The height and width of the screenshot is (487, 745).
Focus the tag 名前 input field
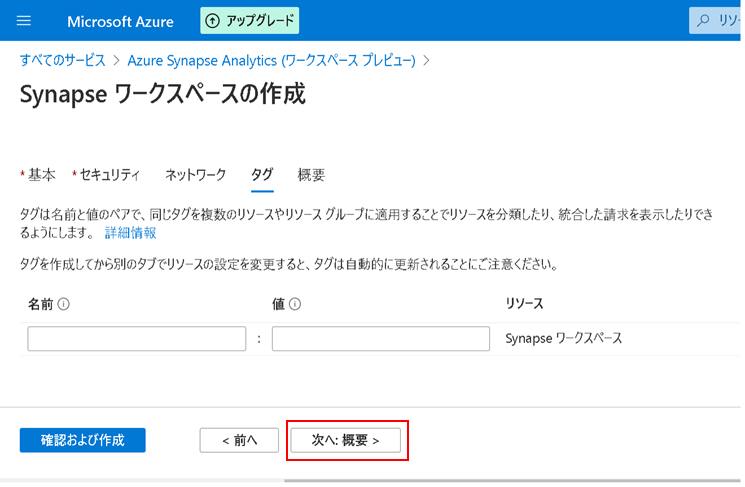[x=137, y=339]
